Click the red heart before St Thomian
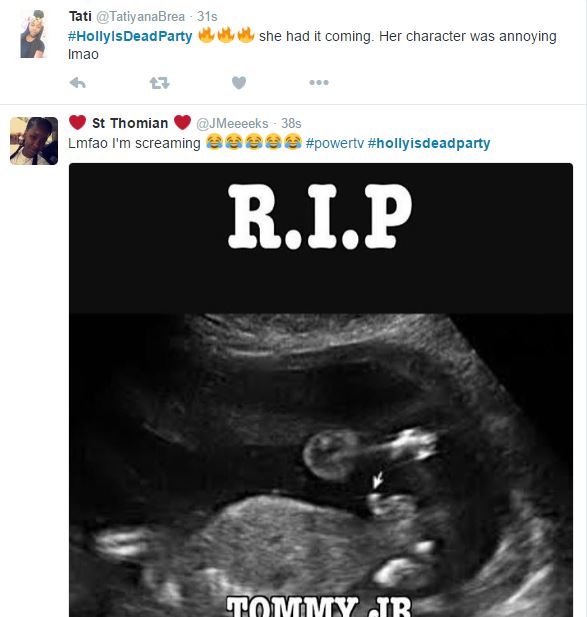 point(78,122)
